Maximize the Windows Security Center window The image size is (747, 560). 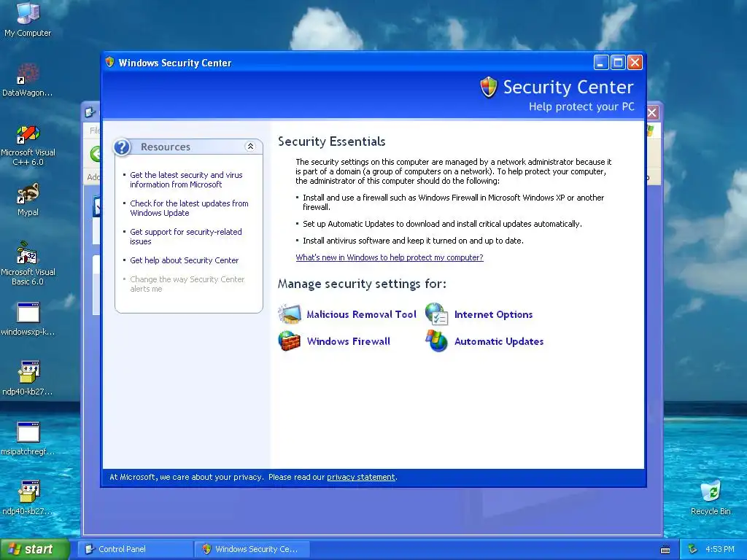[618, 63]
